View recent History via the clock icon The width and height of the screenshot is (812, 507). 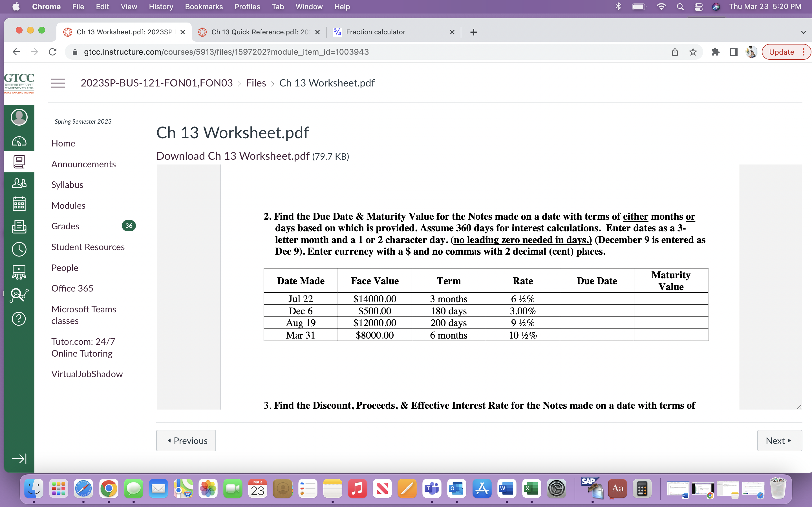pyautogui.click(x=19, y=249)
